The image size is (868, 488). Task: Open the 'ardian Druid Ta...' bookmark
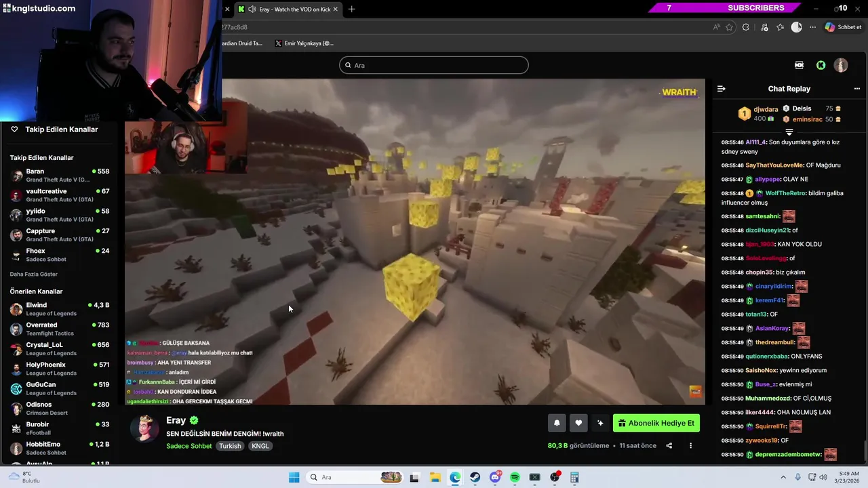click(242, 43)
